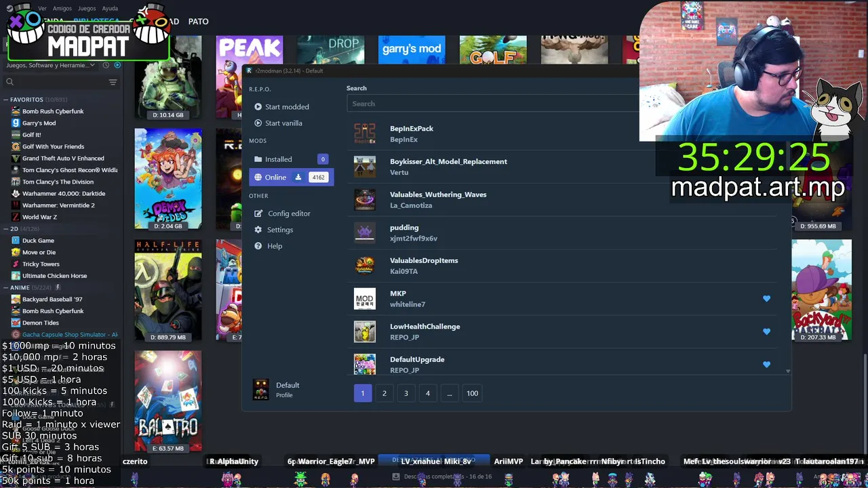
Task: Collapse the ANIME category in Steam
Action: click(x=6, y=287)
